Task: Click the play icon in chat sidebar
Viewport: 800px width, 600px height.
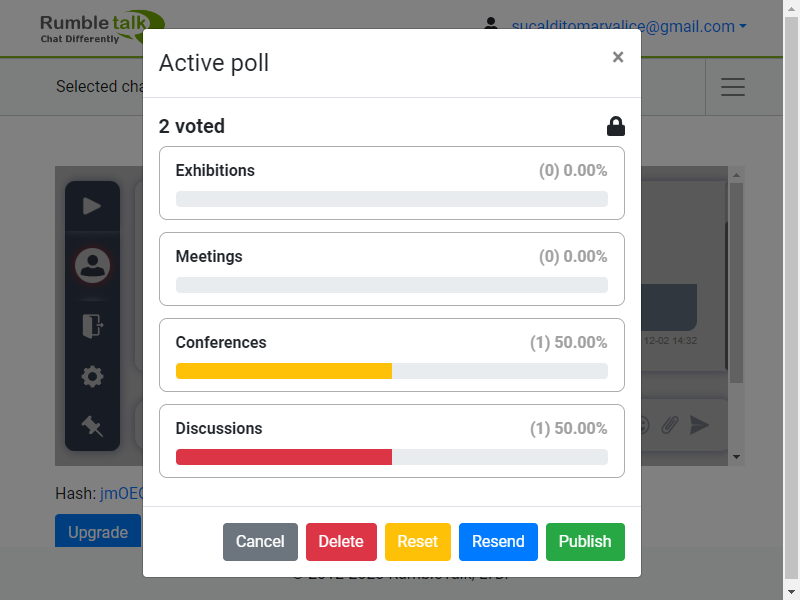Action: coord(92,206)
